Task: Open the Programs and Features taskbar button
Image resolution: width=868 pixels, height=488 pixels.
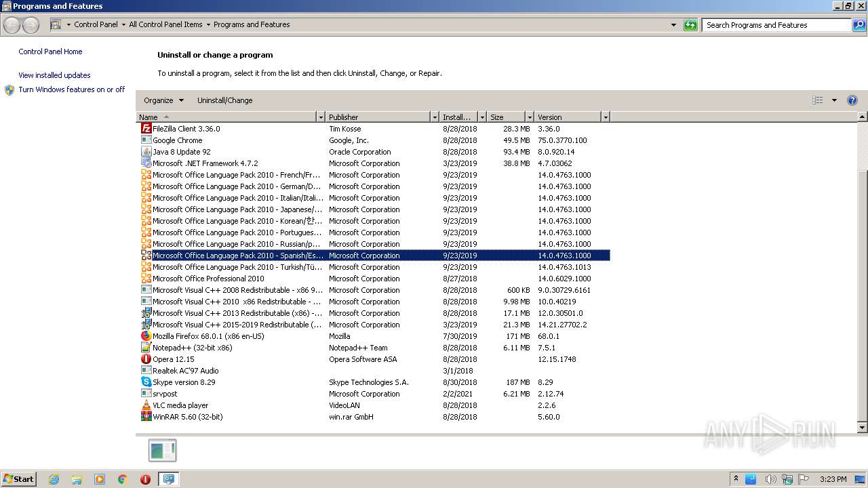Action: [x=168, y=479]
